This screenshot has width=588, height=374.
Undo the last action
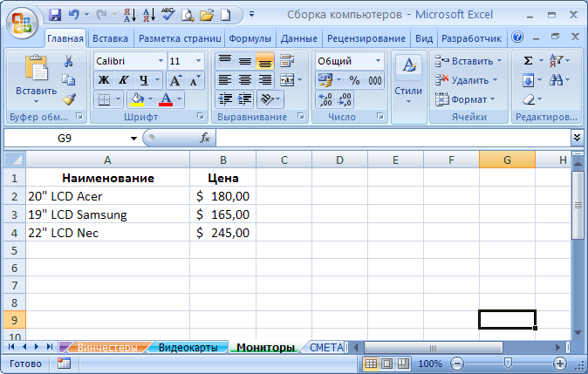73,15
